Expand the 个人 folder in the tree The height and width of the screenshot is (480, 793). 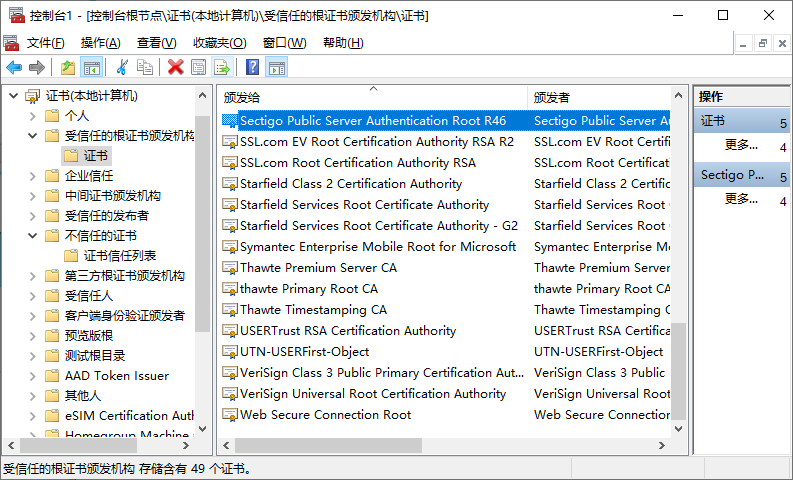pyautogui.click(x=32, y=116)
